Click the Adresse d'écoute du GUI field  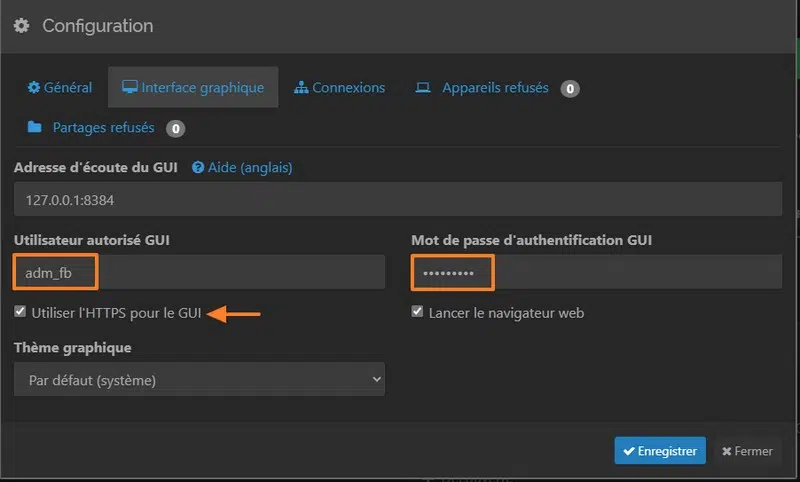(x=398, y=199)
